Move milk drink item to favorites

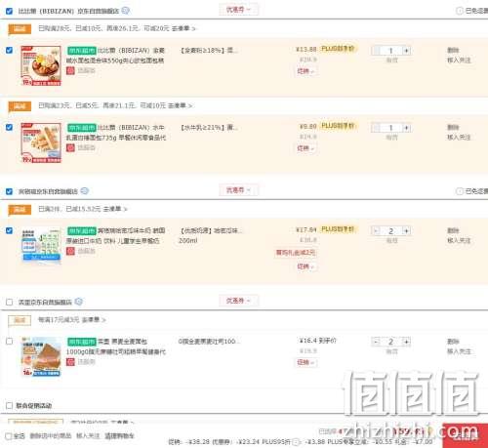tap(459, 240)
